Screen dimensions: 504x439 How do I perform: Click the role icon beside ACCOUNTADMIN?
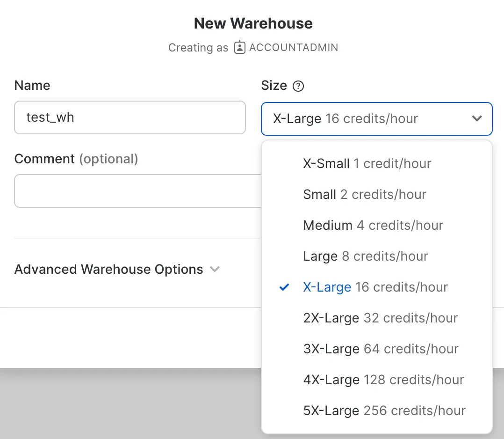pos(239,47)
